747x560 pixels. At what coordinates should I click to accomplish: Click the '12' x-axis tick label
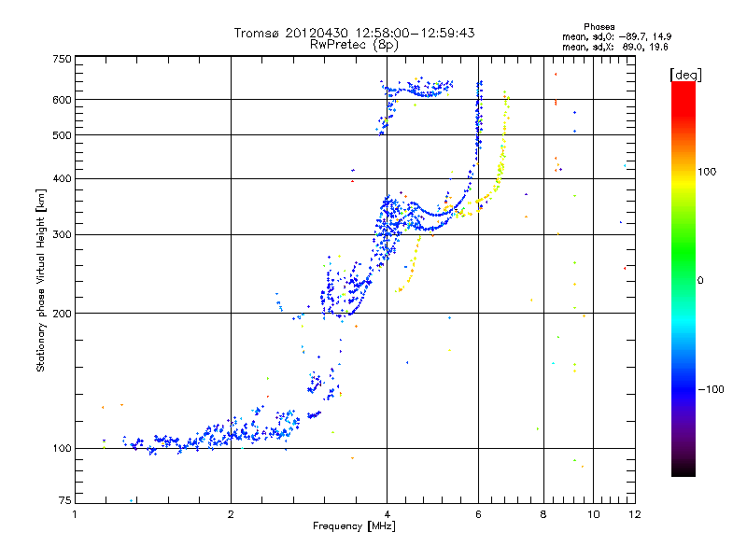tap(635, 514)
